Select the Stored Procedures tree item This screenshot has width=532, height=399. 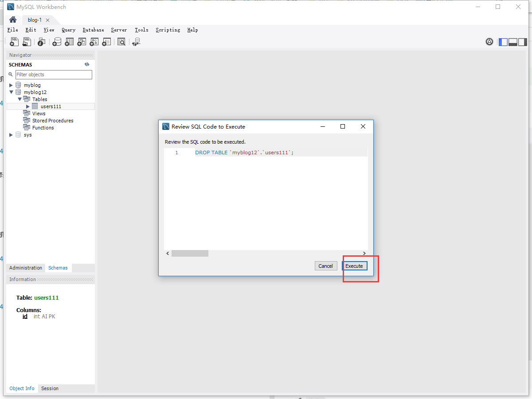53,121
